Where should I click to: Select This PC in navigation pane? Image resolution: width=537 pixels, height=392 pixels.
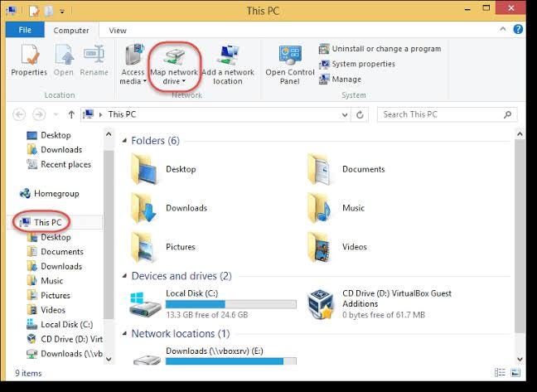[x=41, y=223]
